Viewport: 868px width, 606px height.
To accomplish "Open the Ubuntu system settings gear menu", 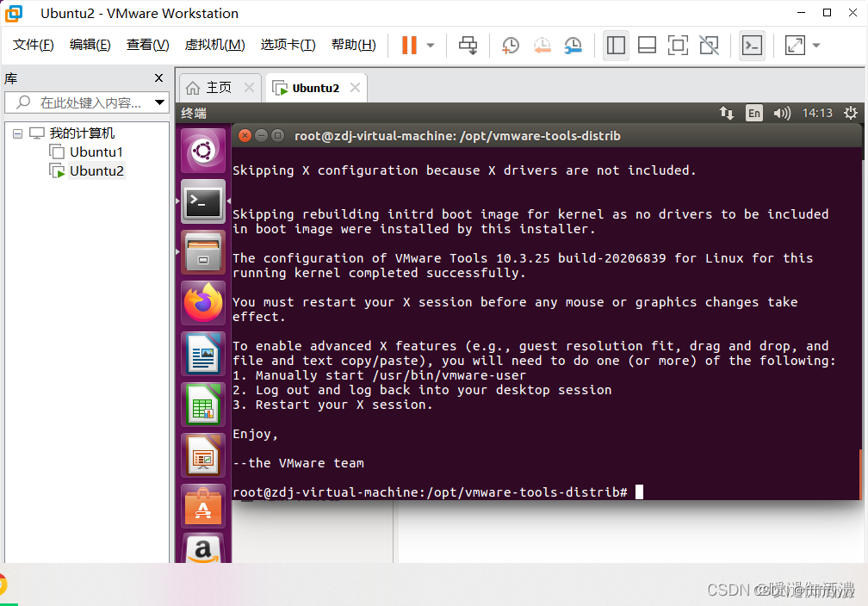I will pyautogui.click(x=851, y=113).
